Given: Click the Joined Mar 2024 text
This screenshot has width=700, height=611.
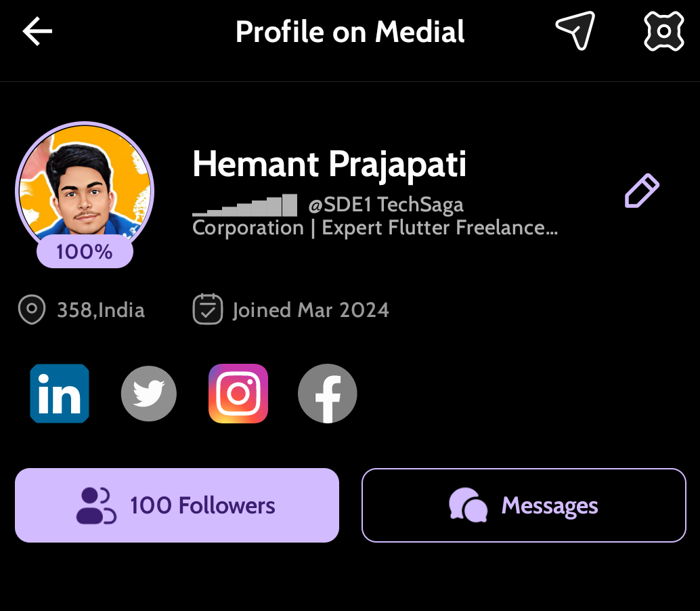Looking at the screenshot, I should (311, 310).
